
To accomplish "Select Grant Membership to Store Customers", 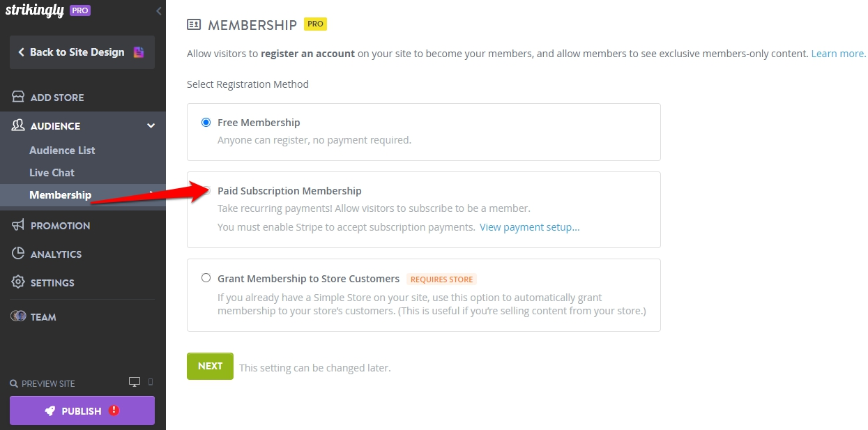I will coord(206,277).
